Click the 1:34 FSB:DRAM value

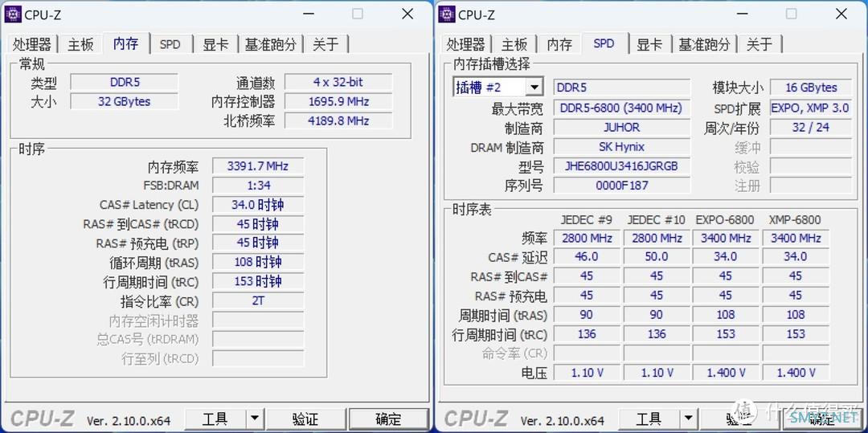[x=258, y=186]
